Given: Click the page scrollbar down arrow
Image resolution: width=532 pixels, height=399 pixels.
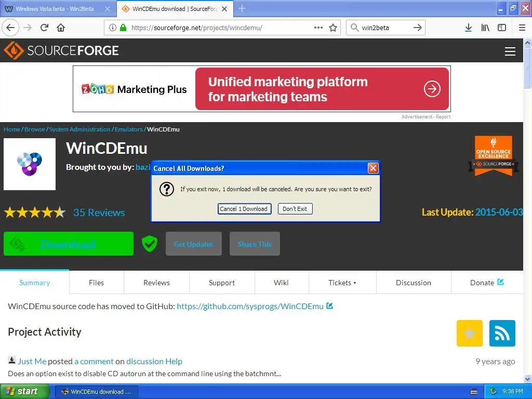Looking at the screenshot, I should coord(527,379).
